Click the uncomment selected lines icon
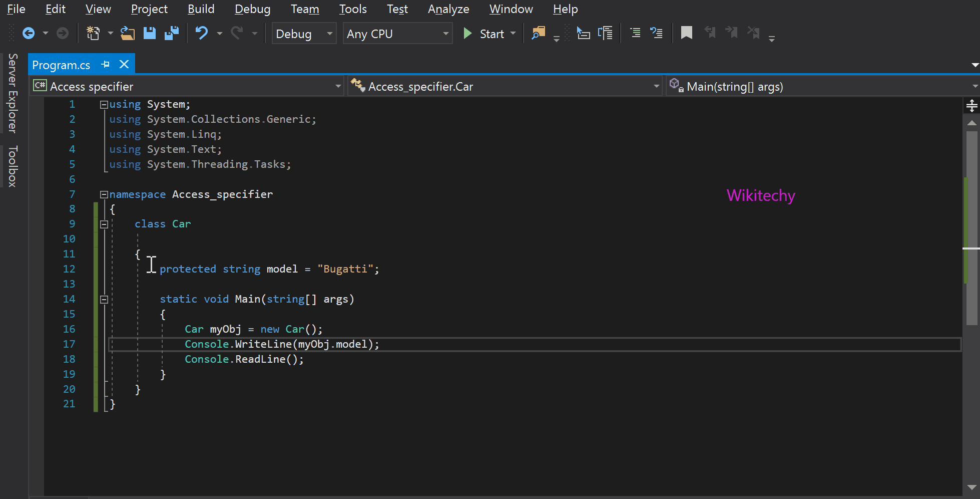Image resolution: width=980 pixels, height=499 pixels. 656,34
